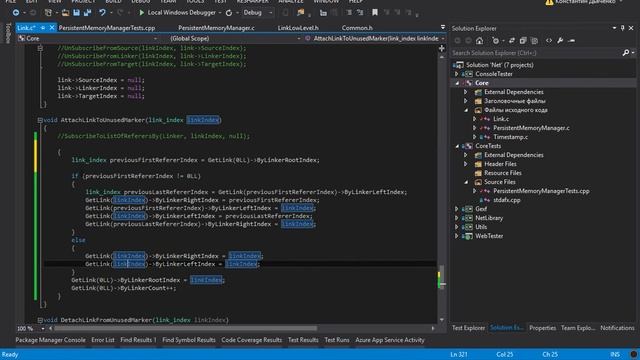Start debugging with the green play icon
Viewport: 640px width, 360px height.
[141, 13]
